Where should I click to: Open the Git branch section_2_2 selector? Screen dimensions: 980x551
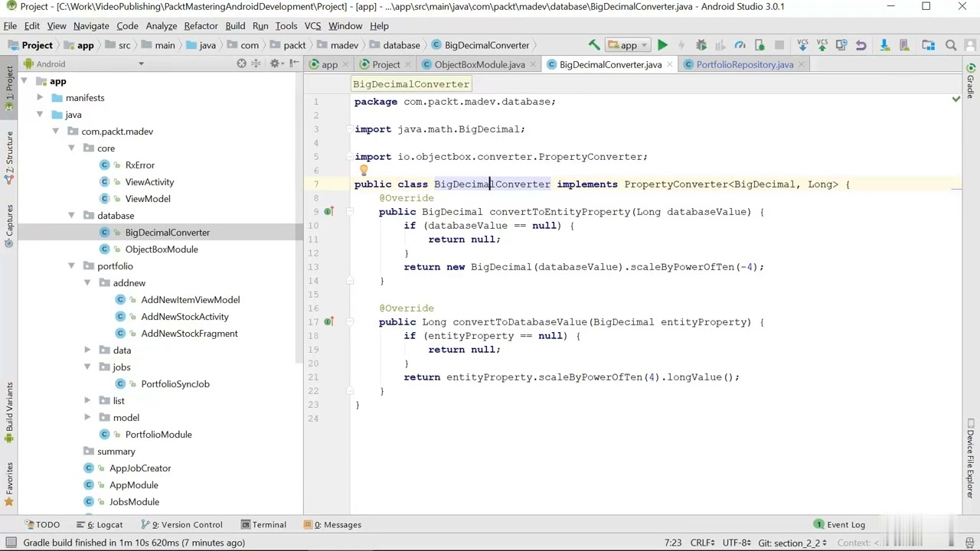[x=792, y=543]
